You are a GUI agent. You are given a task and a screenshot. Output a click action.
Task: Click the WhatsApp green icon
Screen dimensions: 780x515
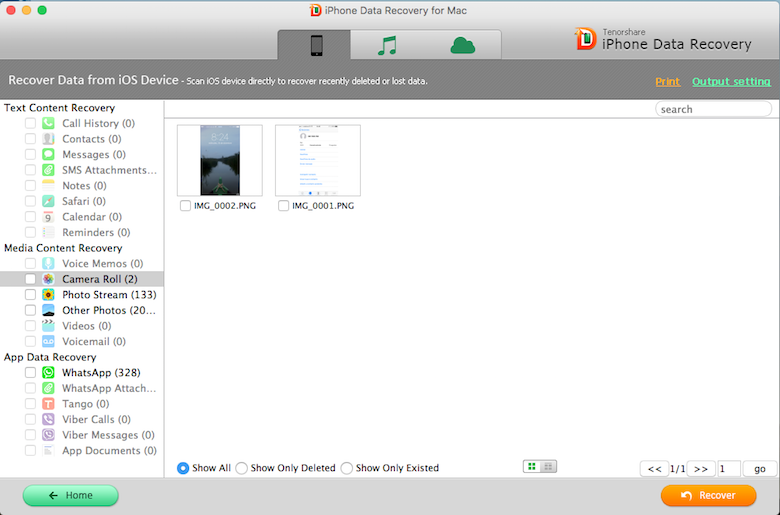tap(48, 372)
